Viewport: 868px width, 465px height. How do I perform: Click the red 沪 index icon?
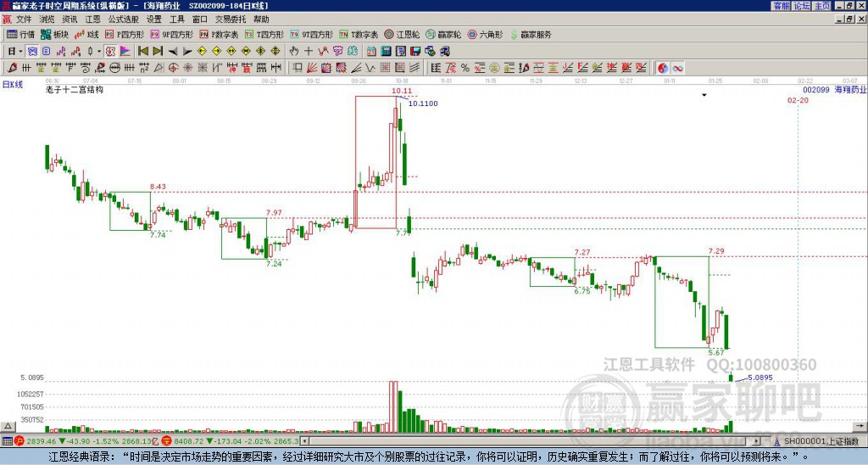19,441
